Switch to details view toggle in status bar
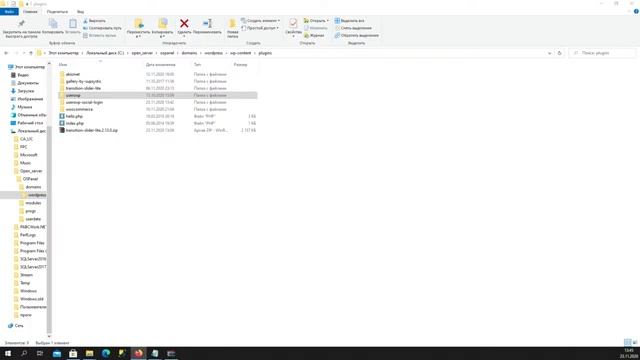This screenshot has width=640, height=360. [x=627, y=342]
